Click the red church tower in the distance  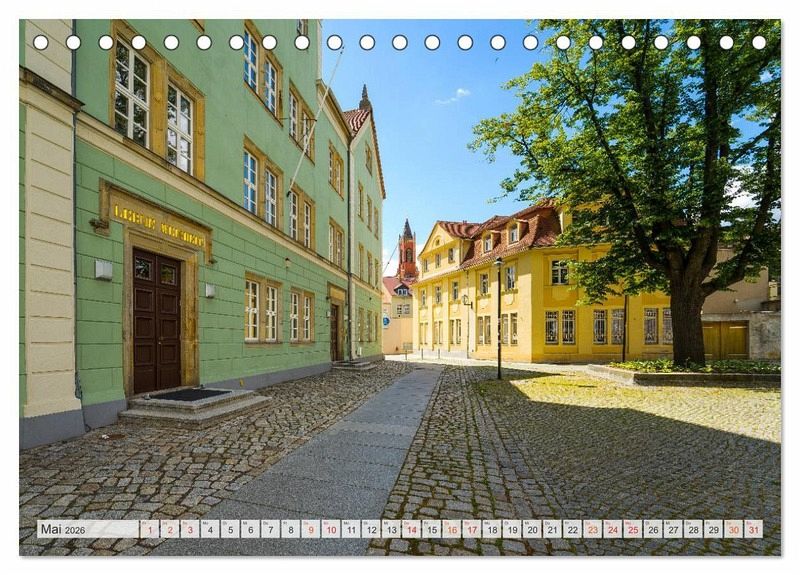tap(407, 252)
